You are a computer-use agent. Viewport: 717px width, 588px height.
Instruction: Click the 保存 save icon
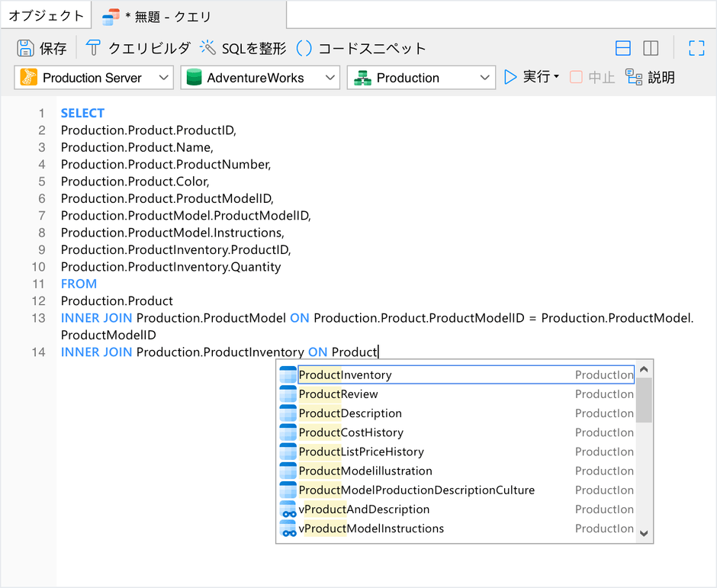click(x=25, y=48)
